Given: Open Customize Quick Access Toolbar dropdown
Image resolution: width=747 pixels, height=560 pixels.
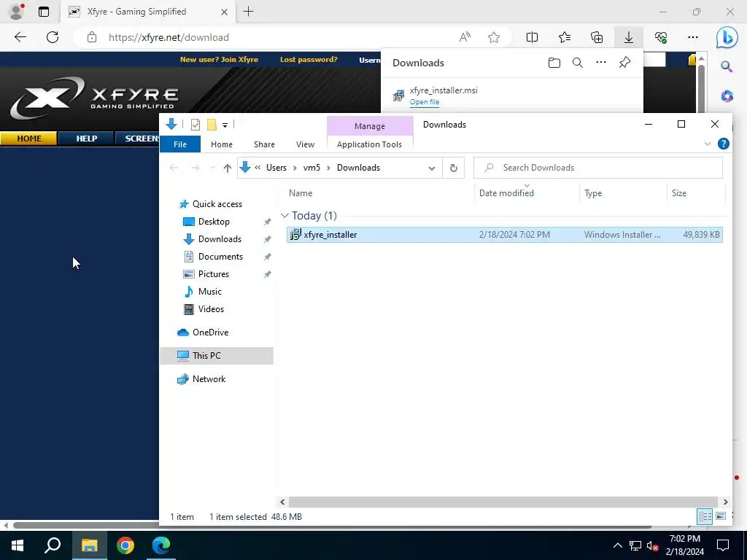Looking at the screenshot, I should coord(225,125).
